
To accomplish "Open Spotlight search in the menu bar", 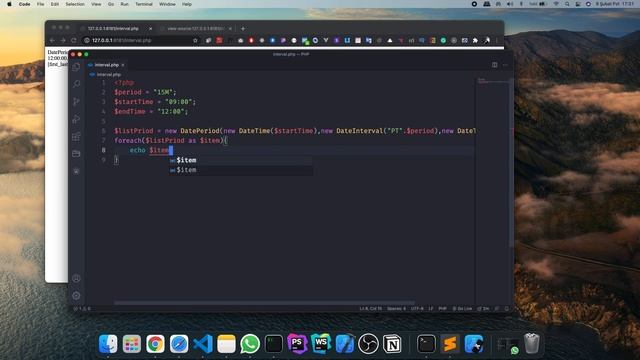I will pyautogui.click(x=567, y=4).
